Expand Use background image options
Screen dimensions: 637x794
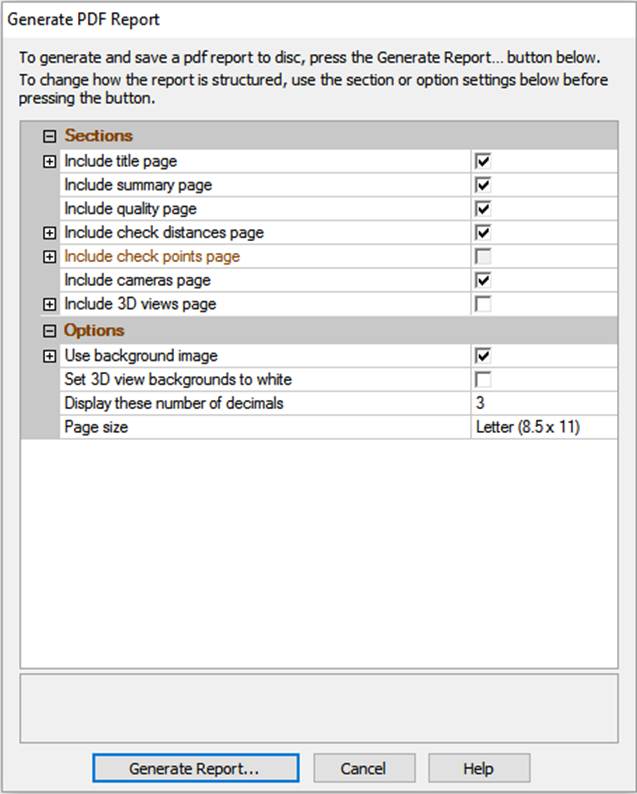(49, 355)
